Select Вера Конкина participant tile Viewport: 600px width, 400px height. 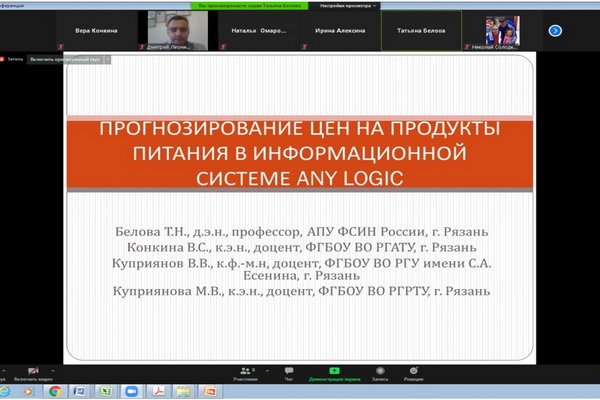pyautogui.click(x=96, y=31)
